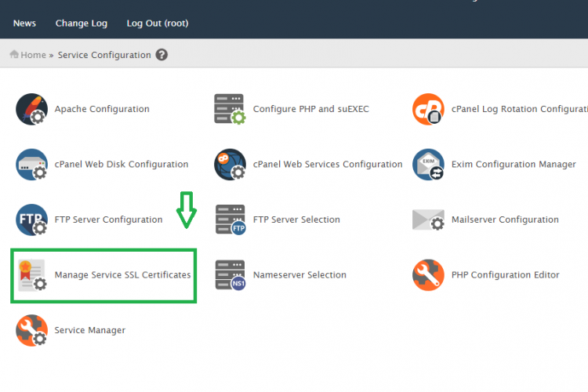Click PHP Configuration Editor link text
588x392 pixels.
(x=506, y=275)
